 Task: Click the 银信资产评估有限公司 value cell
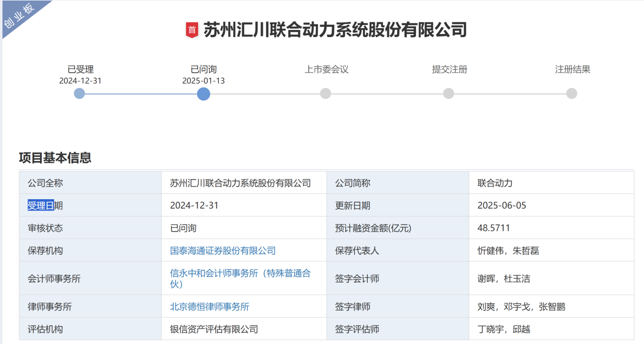[244, 329]
